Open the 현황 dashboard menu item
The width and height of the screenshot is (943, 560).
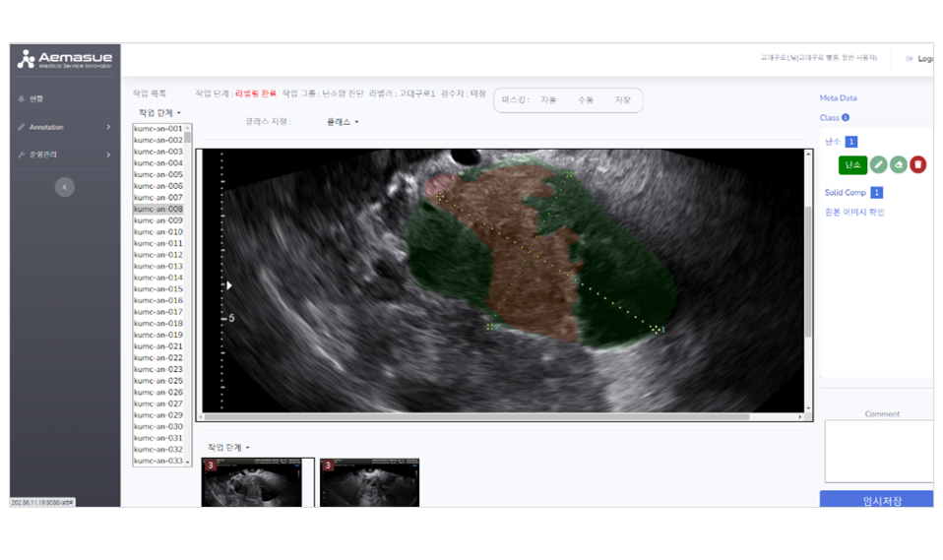point(36,98)
